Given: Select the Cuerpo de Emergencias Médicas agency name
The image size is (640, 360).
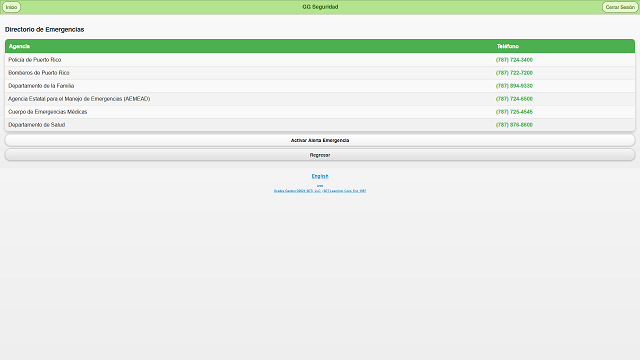Looking at the screenshot, I should pos(48,112).
